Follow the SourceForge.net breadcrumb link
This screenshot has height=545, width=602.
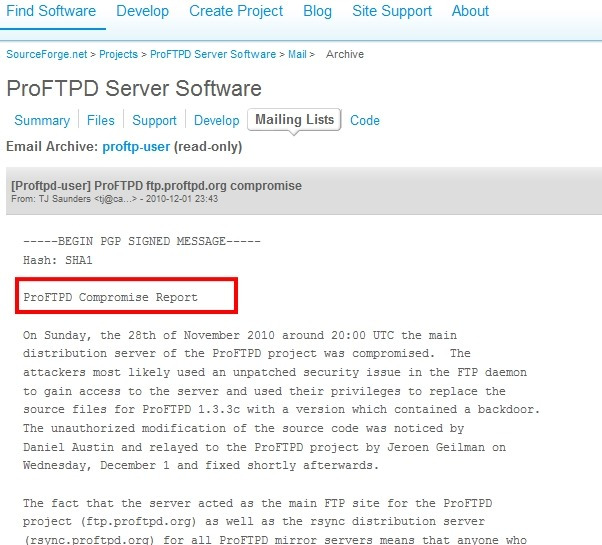[x=46, y=54]
